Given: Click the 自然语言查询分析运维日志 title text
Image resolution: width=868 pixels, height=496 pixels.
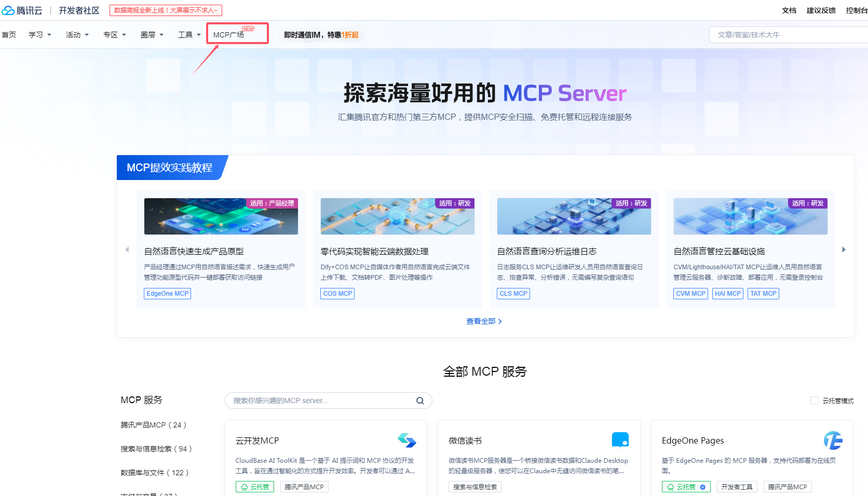Looking at the screenshot, I should pyautogui.click(x=547, y=252).
